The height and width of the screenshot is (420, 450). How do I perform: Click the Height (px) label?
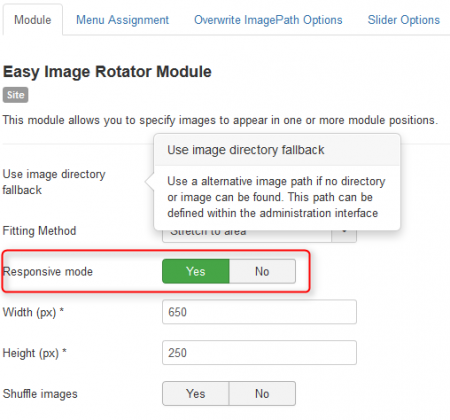pos(35,353)
